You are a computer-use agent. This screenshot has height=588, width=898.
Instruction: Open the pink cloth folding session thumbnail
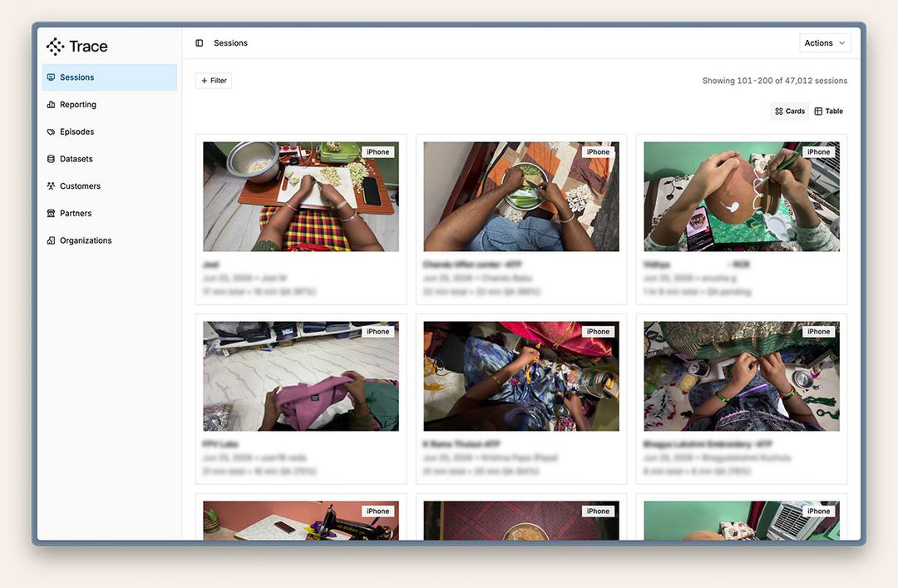click(301, 376)
